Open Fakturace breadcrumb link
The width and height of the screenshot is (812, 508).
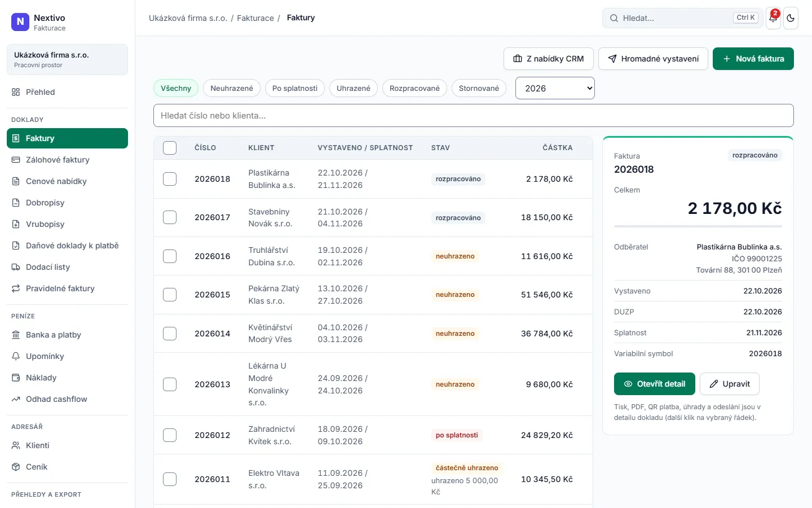pos(255,18)
